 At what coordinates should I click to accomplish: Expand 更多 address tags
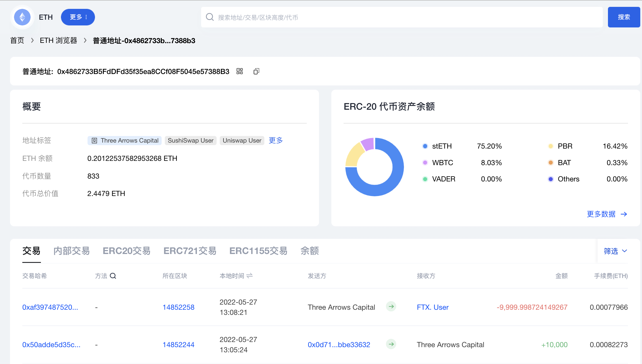tap(276, 140)
